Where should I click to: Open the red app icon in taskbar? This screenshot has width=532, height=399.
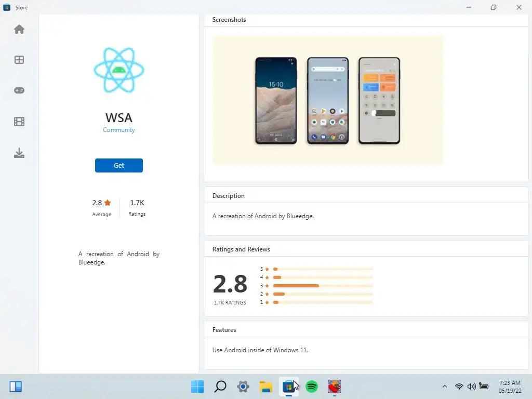tap(334, 387)
